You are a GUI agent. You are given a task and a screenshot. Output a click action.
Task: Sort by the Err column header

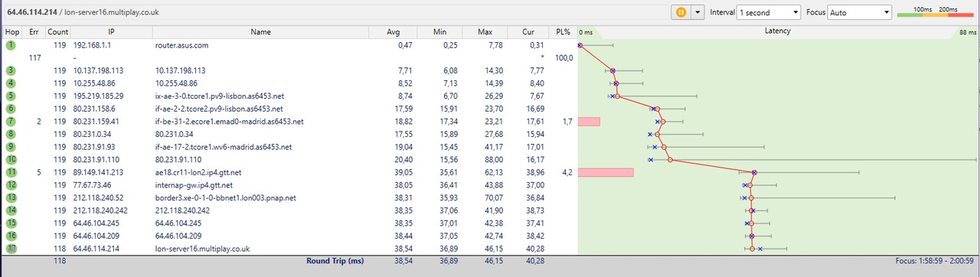pos(34,32)
